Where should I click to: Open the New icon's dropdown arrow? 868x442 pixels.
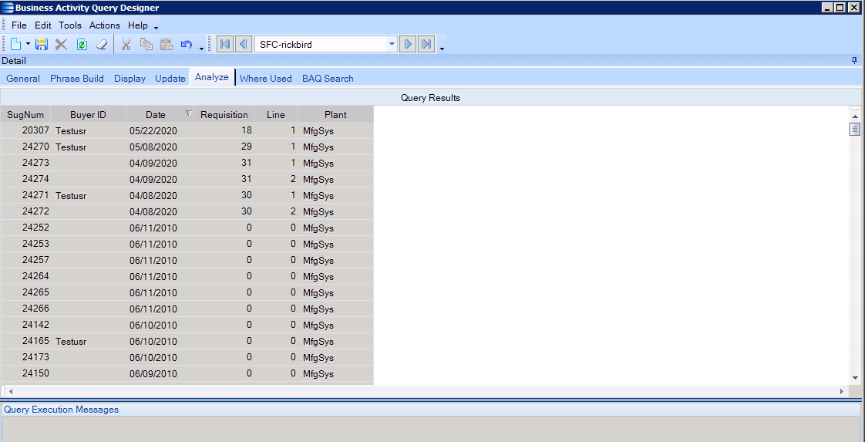(28, 44)
